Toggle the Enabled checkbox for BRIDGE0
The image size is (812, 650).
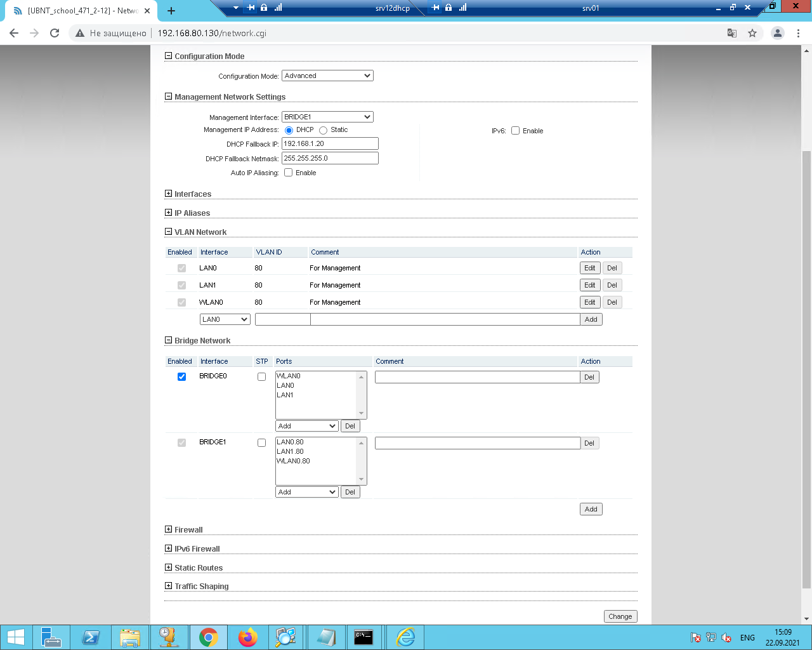point(182,376)
